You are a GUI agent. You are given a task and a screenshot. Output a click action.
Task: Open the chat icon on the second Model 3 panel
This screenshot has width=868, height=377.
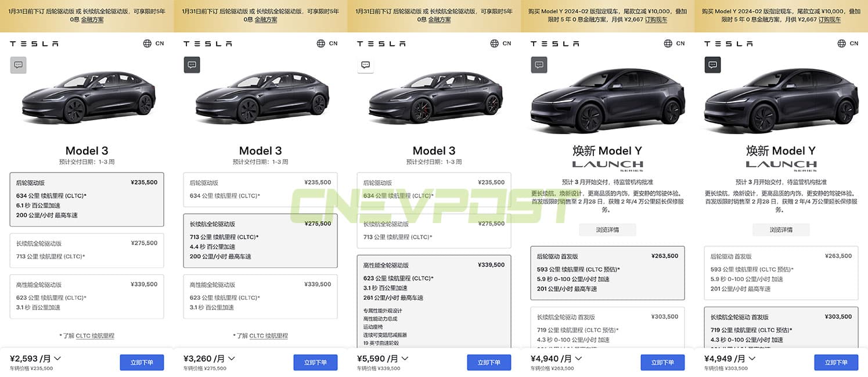pyautogui.click(x=192, y=64)
